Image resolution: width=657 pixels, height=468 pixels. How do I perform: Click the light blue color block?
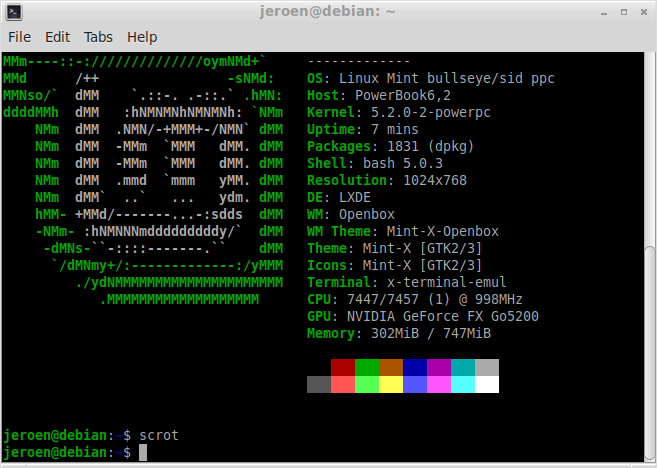(415, 384)
